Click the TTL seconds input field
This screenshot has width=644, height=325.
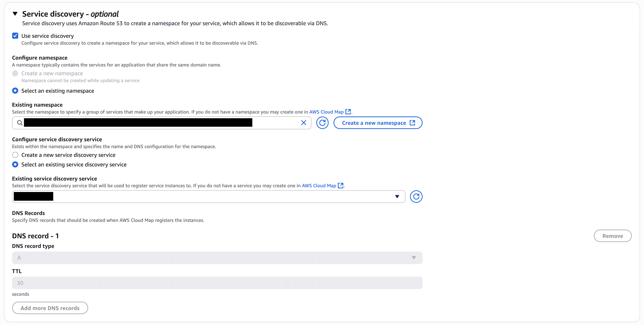point(217,283)
